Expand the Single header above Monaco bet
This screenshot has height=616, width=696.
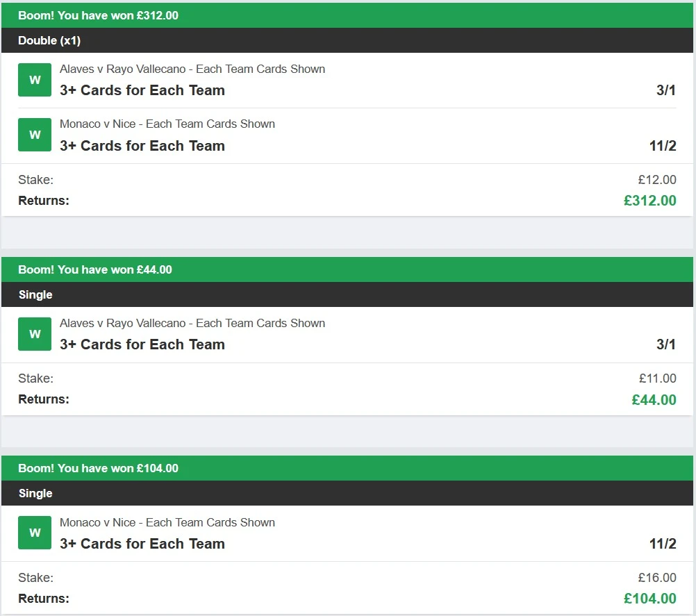[347, 493]
